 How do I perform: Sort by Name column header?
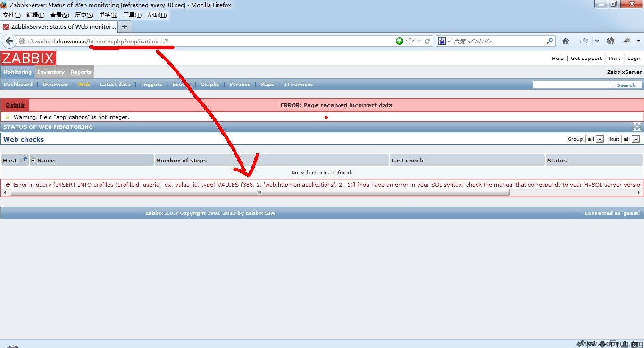[x=46, y=161]
